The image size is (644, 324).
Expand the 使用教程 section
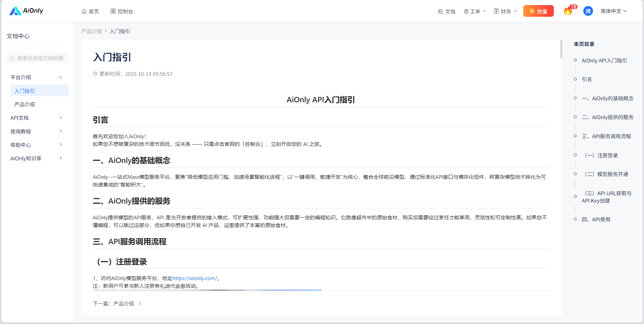37,131
